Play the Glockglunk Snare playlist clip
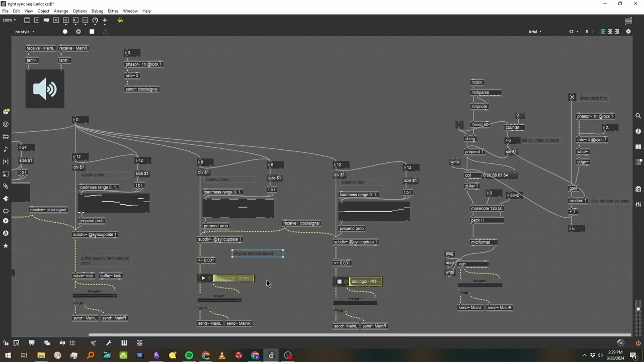Image resolution: width=644 pixels, height=362 pixels. click(203, 278)
